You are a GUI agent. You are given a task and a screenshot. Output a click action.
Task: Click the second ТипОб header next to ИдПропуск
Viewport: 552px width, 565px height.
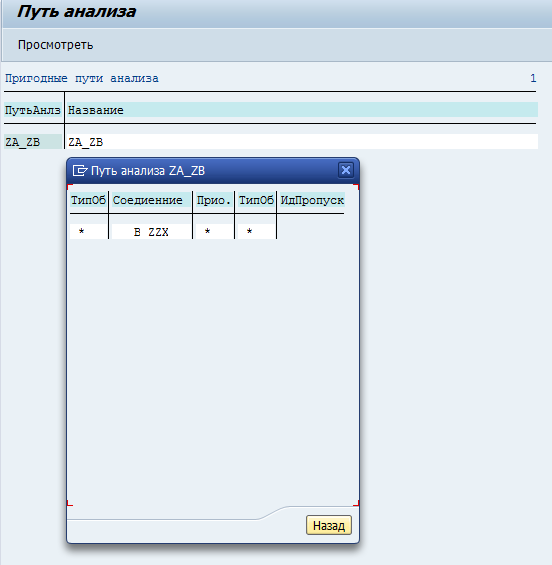256,200
